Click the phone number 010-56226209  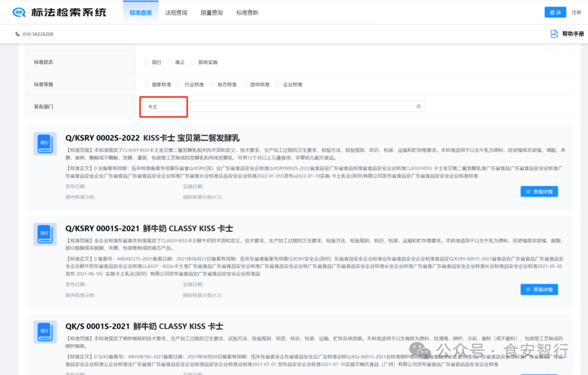(38, 34)
